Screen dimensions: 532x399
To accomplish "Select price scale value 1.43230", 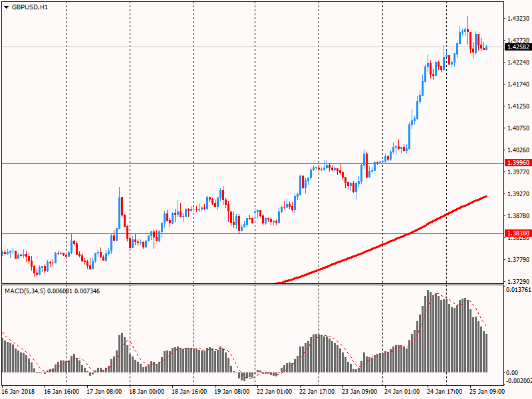I will click(x=518, y=19).
